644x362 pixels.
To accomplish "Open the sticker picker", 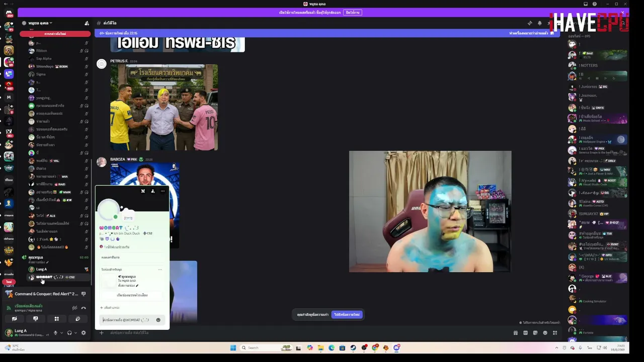I will coord(535,333).
